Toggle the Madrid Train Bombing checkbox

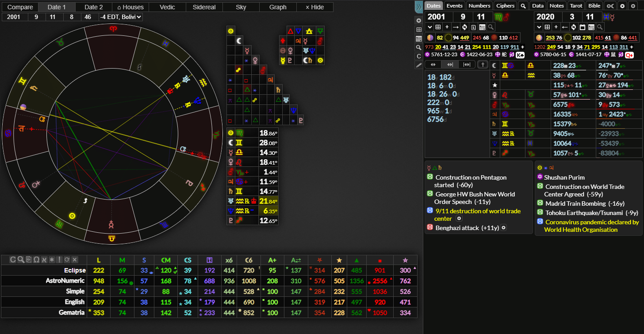540,203
